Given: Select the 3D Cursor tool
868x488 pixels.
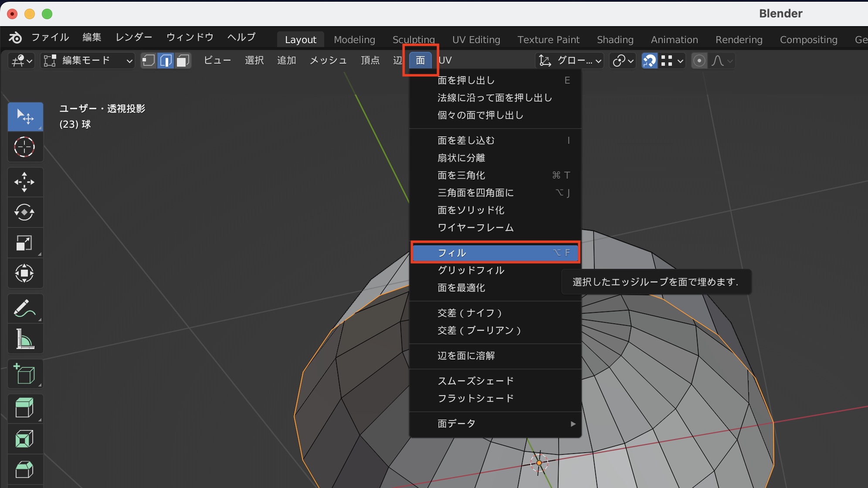Looking at the screenshot, I should 24,147.
